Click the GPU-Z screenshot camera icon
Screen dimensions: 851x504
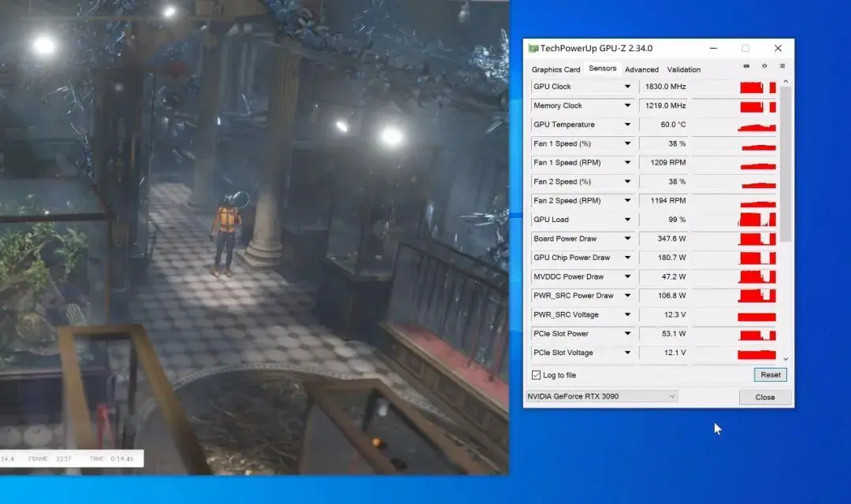(746, 66)
